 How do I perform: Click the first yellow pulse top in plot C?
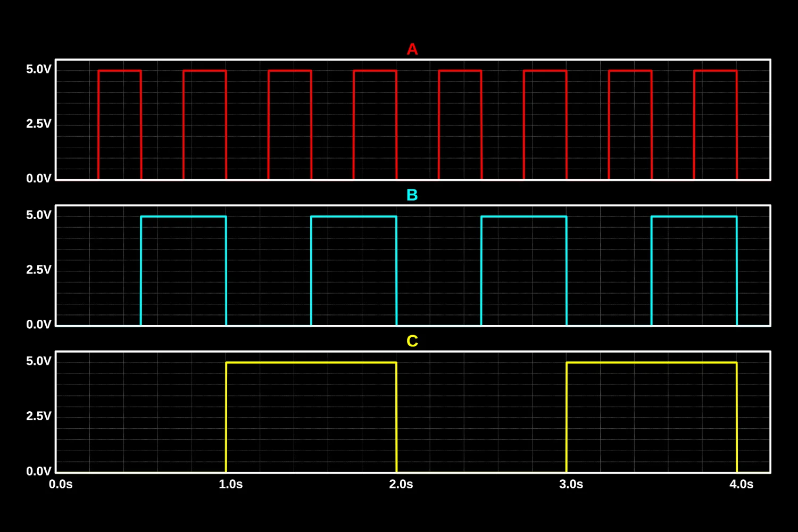point(311,363)
